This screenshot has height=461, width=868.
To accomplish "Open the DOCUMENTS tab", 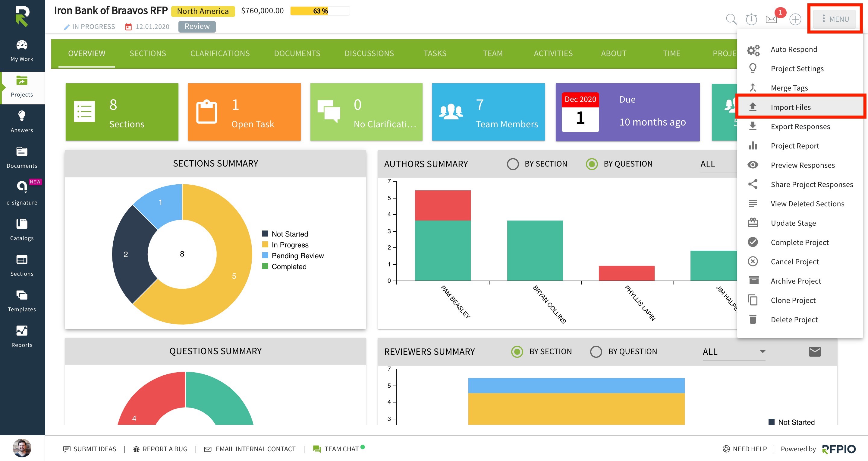I will point(297,53).
